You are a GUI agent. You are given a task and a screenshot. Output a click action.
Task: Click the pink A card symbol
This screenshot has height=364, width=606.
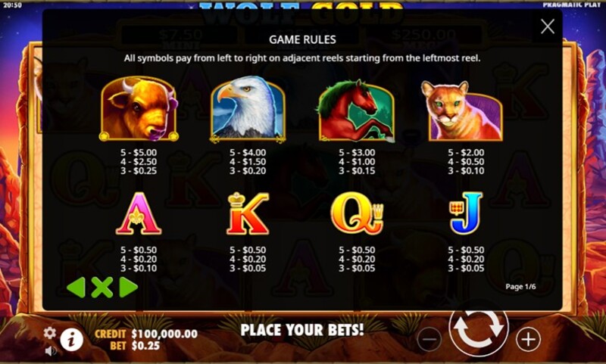click(x=139, y=213)
